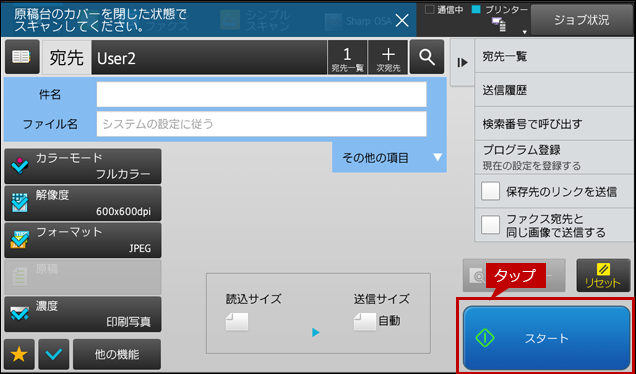This screenshot has width=636, height=374.
Task: Enable 保存先のリンクを送信 checkbox
Action: (x=490, y=191)
